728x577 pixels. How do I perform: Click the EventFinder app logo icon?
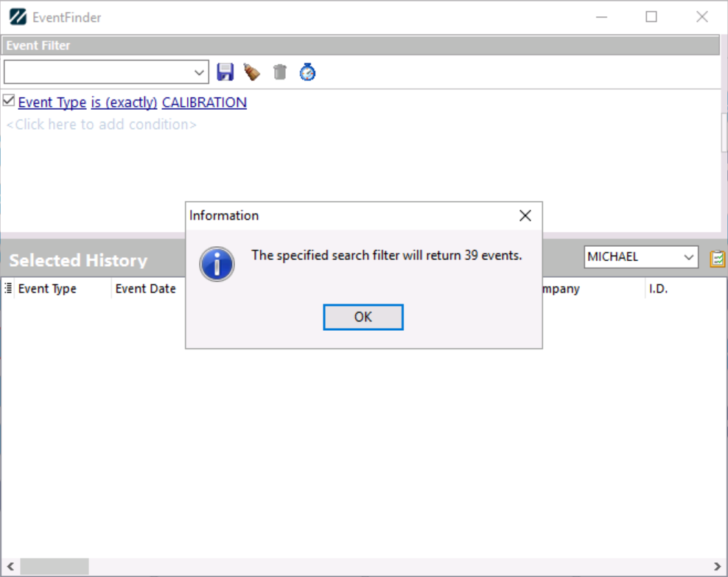[18, 17]
